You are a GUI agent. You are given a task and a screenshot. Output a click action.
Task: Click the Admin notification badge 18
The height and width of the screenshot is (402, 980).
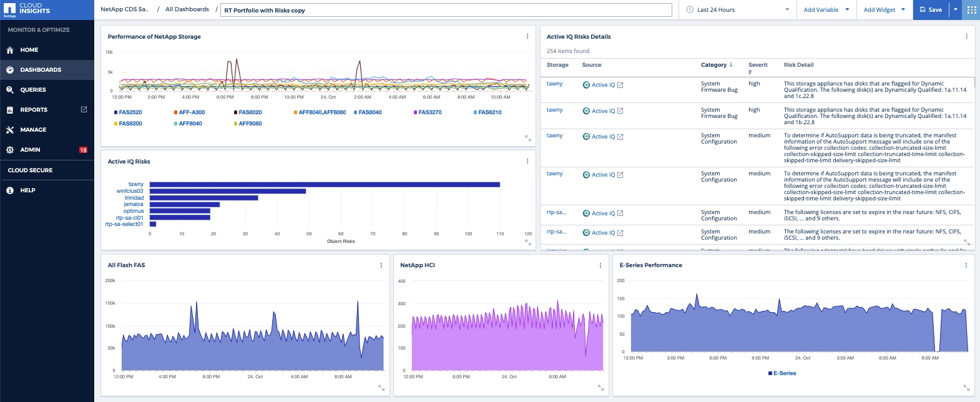click(x=83, y=150)
